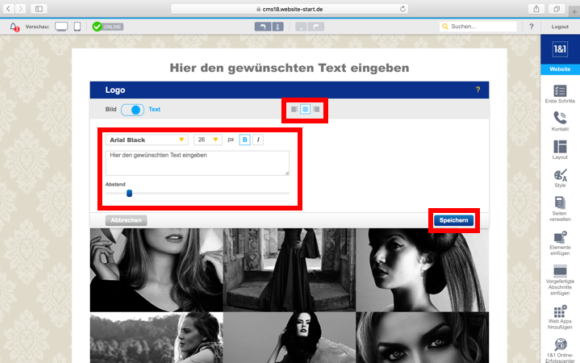
Task: Click the browser address bar
Action: (289, 9)
